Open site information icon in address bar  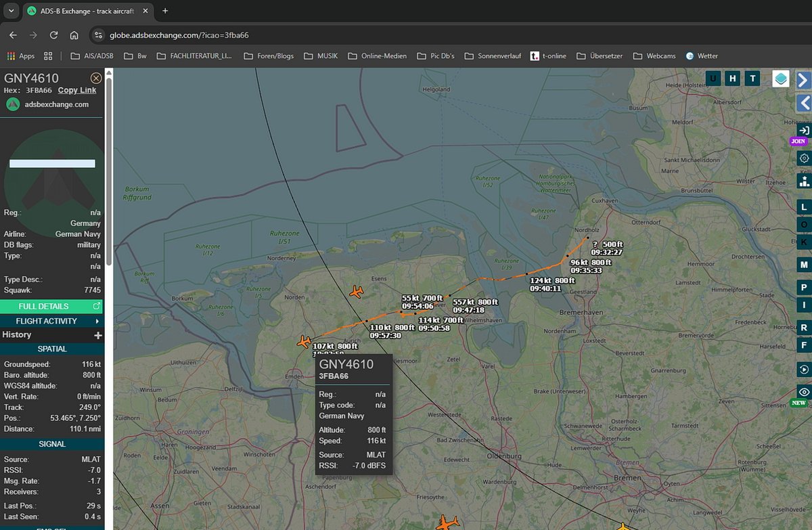point(99,35)
